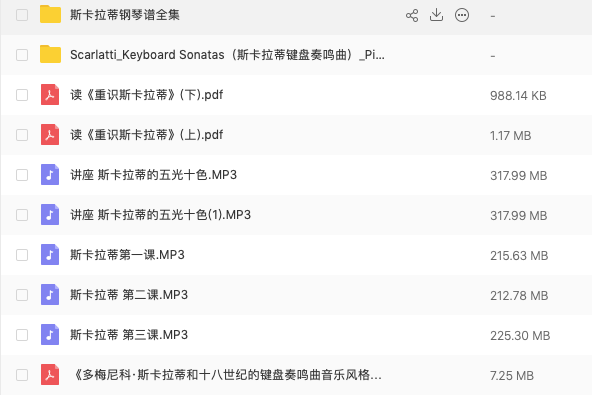
Task: Check the box for 讲座 斯卡拉蒂的五光十色.MP3
Action: pyautogui.click(x=22, y=175)
